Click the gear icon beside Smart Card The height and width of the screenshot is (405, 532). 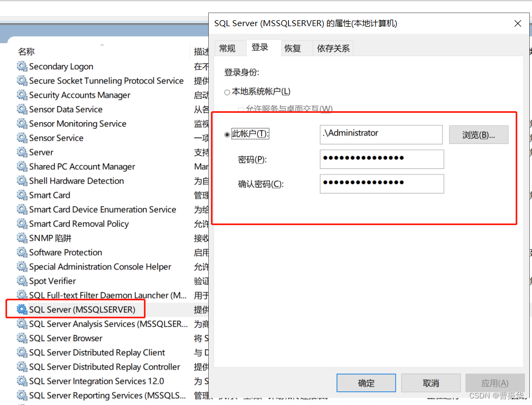tap(22, 195)
